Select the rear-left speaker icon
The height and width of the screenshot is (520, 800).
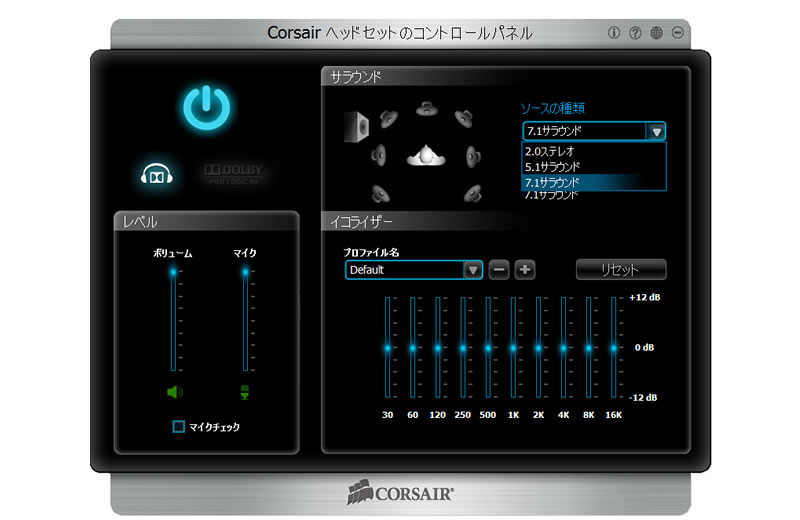[381, 193]
